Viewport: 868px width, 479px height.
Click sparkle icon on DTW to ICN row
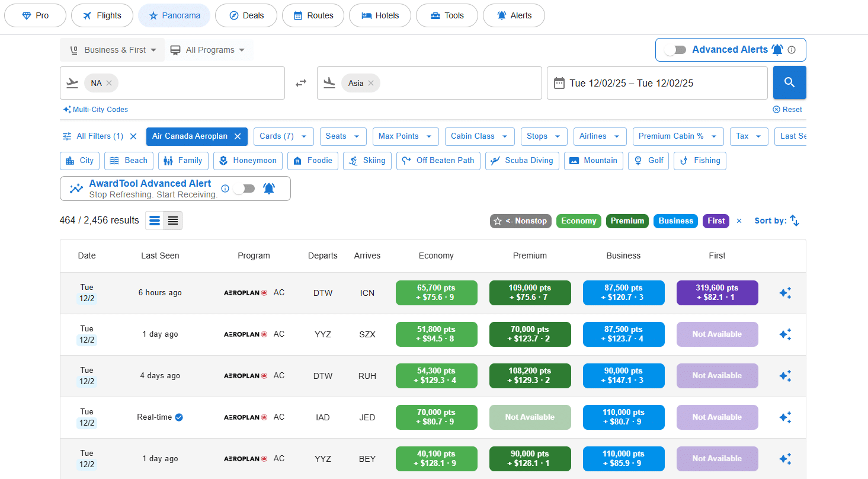[x=785, y=293]
